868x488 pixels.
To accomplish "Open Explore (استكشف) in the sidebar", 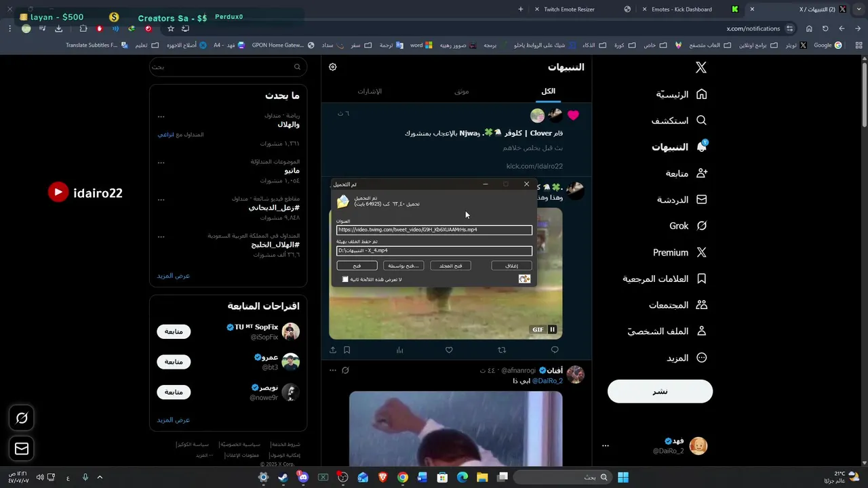I will coord(679,121).
